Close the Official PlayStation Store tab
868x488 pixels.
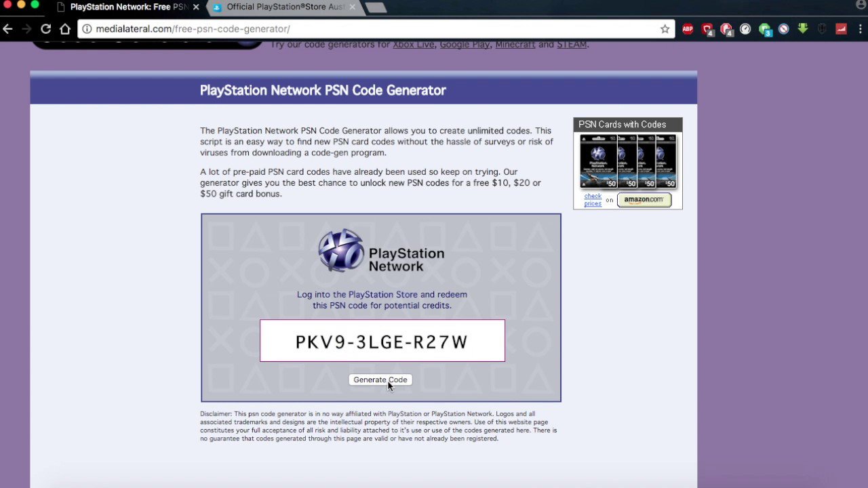click(x=353, y=7)
